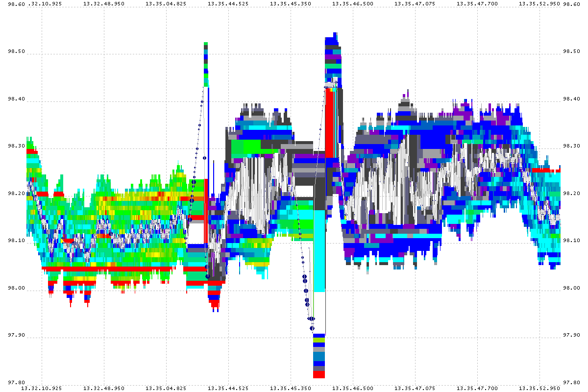Select 13.32.48.950 on the bottom time axis
Image resolution: width=588 pixels, height=392 pixels.
coord(104,388)
